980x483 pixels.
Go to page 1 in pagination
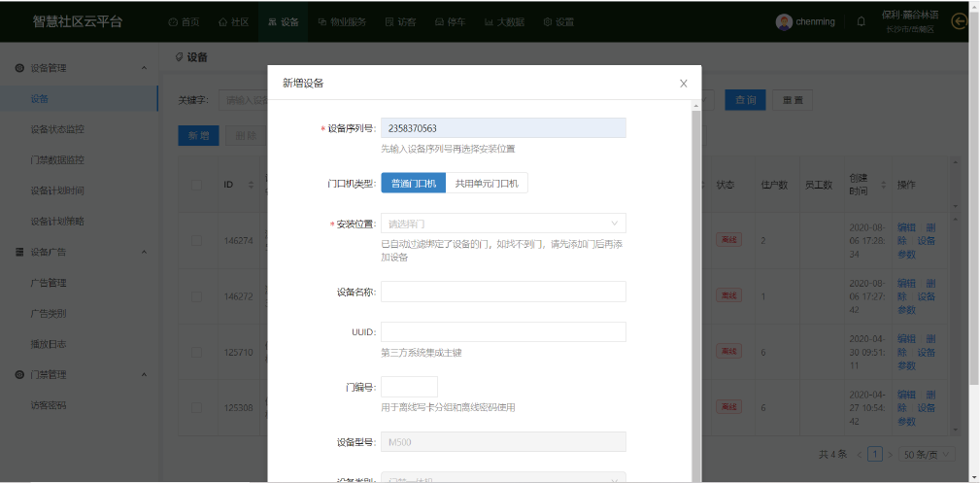coord(876,454)
